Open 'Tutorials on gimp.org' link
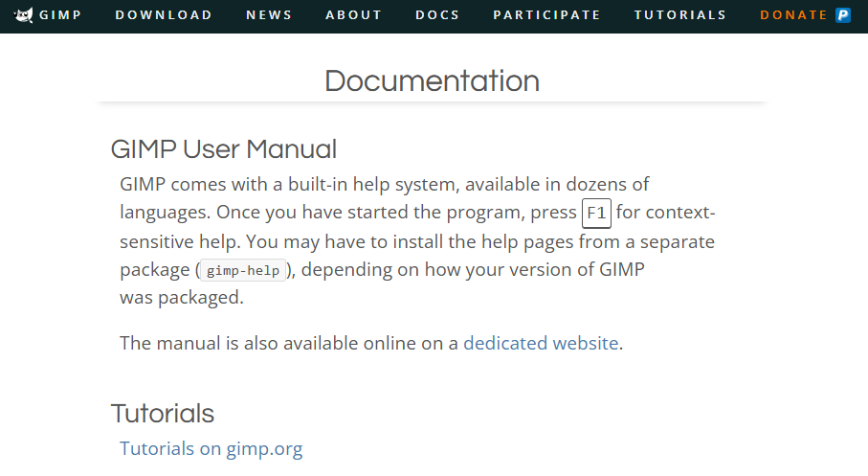868x476 pixels. click(x=211, y=448)
